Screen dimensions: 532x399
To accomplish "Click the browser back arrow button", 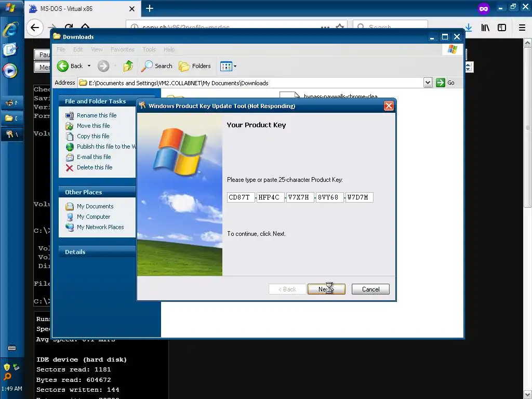I will (x=35, y=28).
